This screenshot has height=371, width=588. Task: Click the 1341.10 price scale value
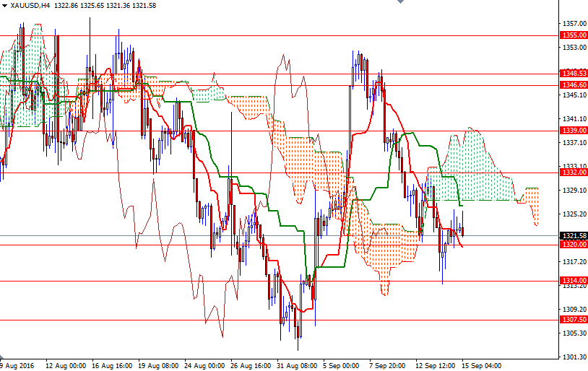574,119
